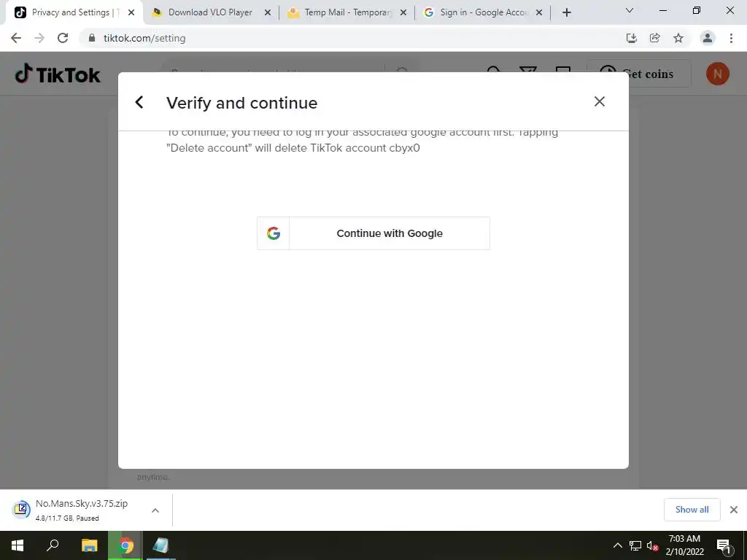The width and height of the screenshot is (747, 560).
Task: Reload the TikTok settings page
Action: (x=63, y=38)
